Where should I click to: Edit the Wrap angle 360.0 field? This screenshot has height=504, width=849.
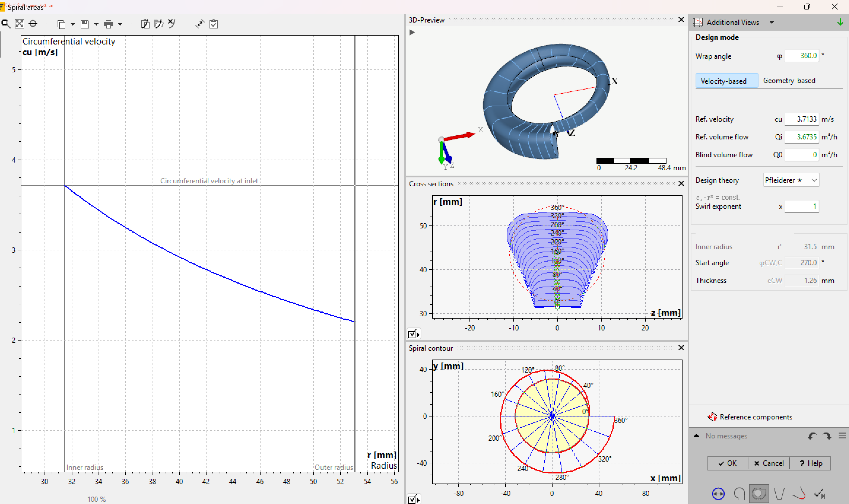point(802,56)
